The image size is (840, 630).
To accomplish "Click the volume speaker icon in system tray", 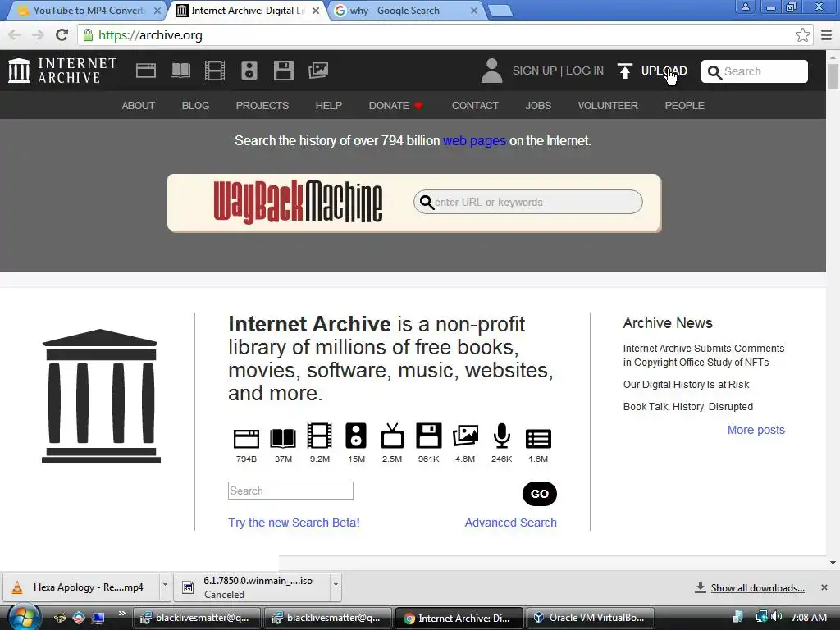I will (x=776, y=617).
